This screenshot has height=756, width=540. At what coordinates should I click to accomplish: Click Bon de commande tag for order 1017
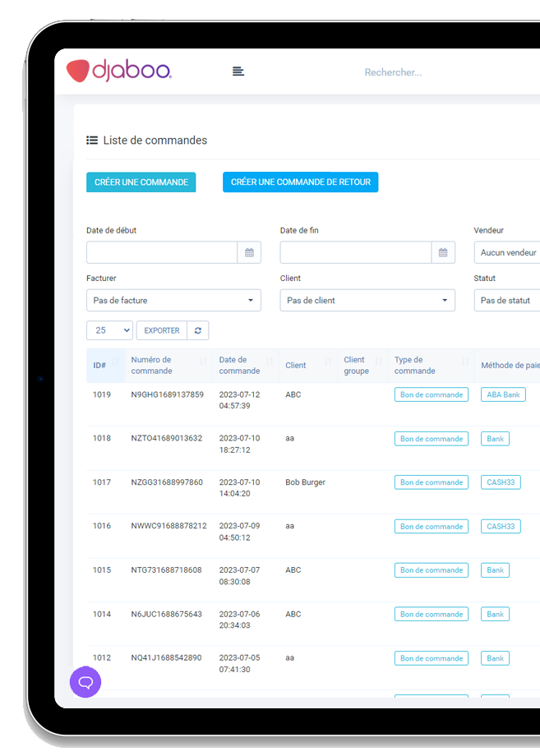(431, 482)
